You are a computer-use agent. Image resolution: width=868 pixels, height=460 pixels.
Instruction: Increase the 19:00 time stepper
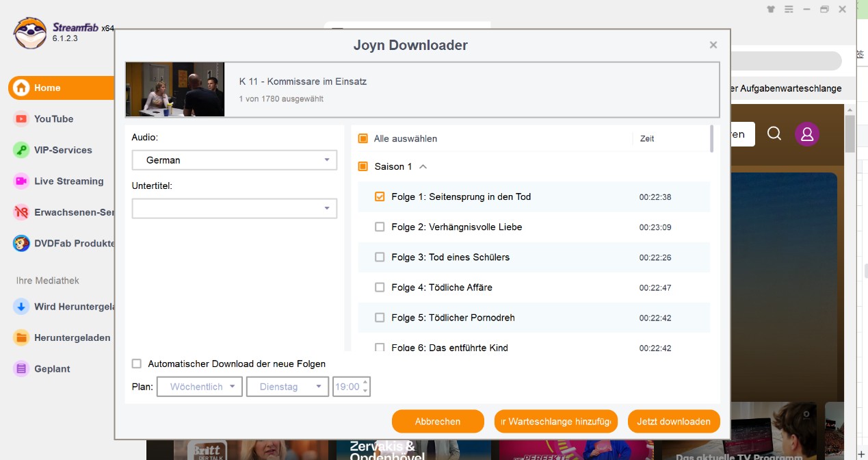pos(365,382)
